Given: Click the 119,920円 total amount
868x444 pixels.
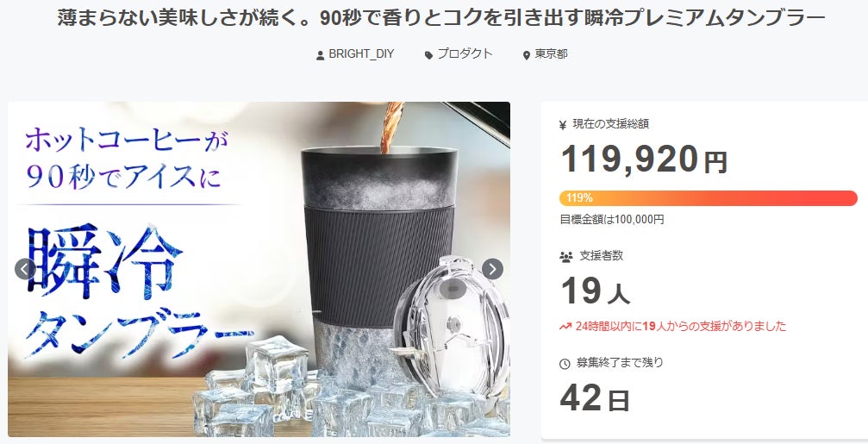Looking at the screenshot, I should [x=644, y=159].
